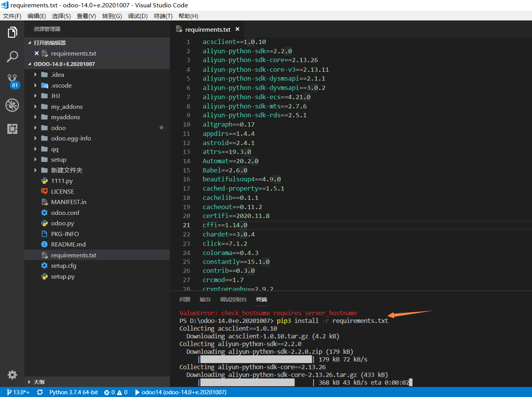
Task: Switch to the 输出 panel tab
Action: [x=205, y=299]
